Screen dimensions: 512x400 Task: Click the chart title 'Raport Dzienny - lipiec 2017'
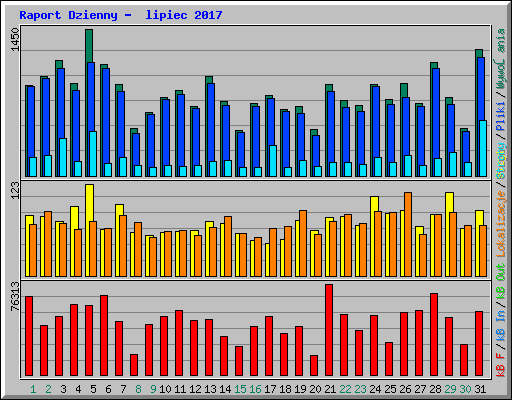click(x=121, y=15)
